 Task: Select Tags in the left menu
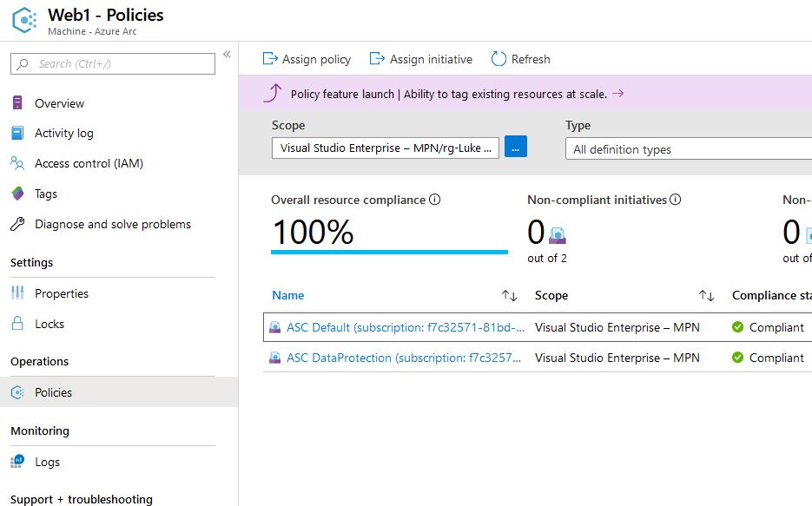[x=46, y=194]
